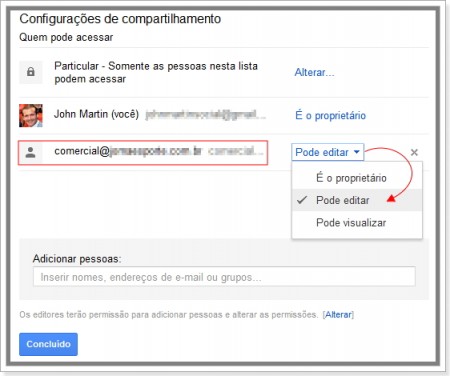Open the Pode editar permission dropdown button
The image size is (450, 376).
(x=327, y=152)
